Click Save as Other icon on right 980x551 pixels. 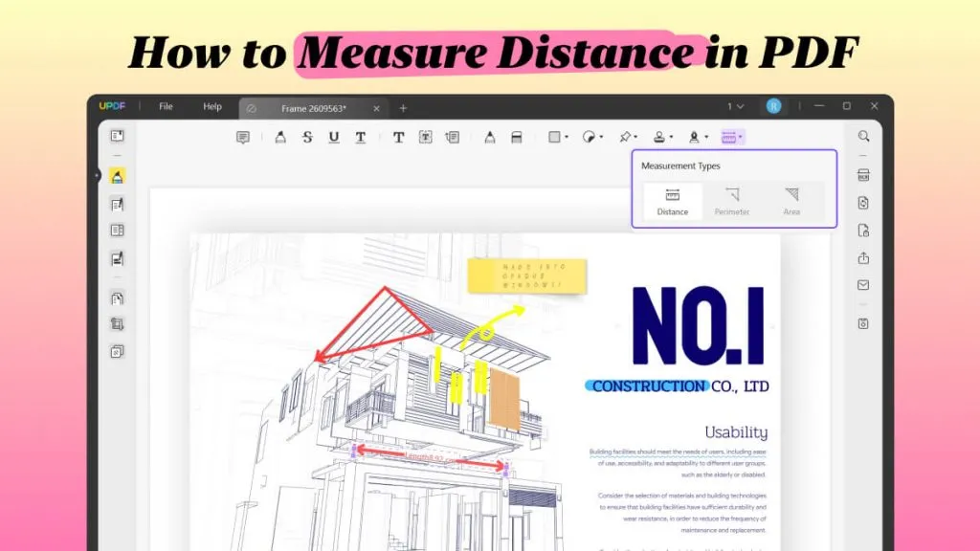pos(864,323)
